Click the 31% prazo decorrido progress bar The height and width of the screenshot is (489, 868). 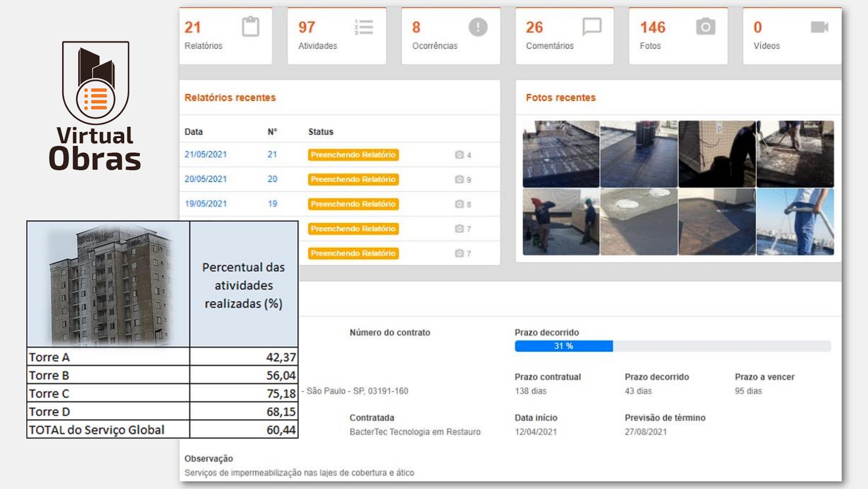pyautogui.click(x=564, y=346)
